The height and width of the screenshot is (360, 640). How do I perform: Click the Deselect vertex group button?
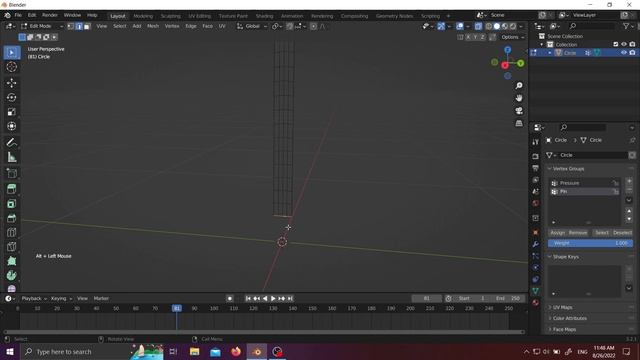pos(622,233)
